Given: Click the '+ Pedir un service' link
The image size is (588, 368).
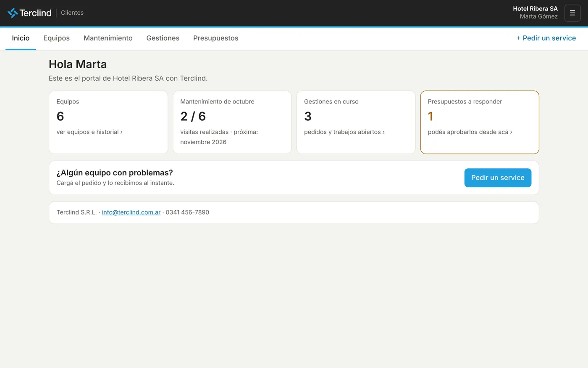Looking at the screenshot, I should click(x=546, y=38).
